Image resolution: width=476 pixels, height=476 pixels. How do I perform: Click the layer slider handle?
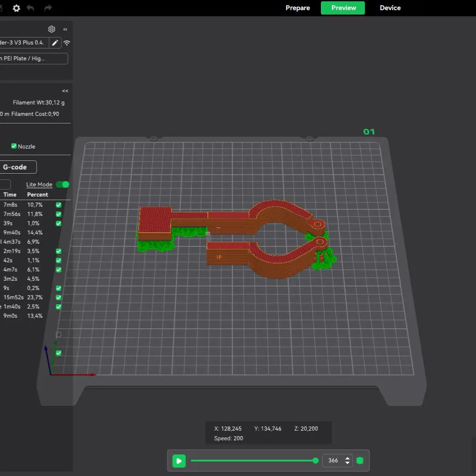[x=316, y=461]
